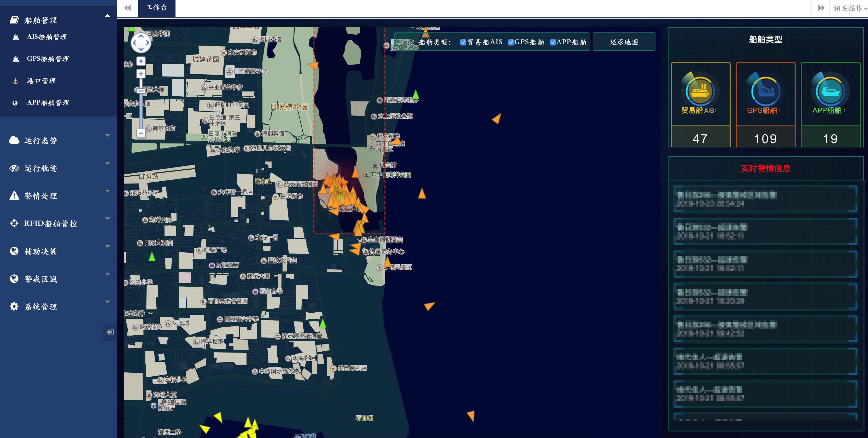Click the map zoom-out minus button

141,133
